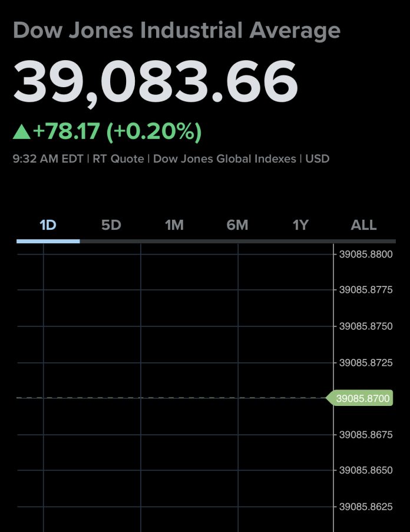Click the 39085.8750 y-axis value
Image resolution: width=410 pixels, height=532 pixels.
pyautogui.click(x=366, y=326)
